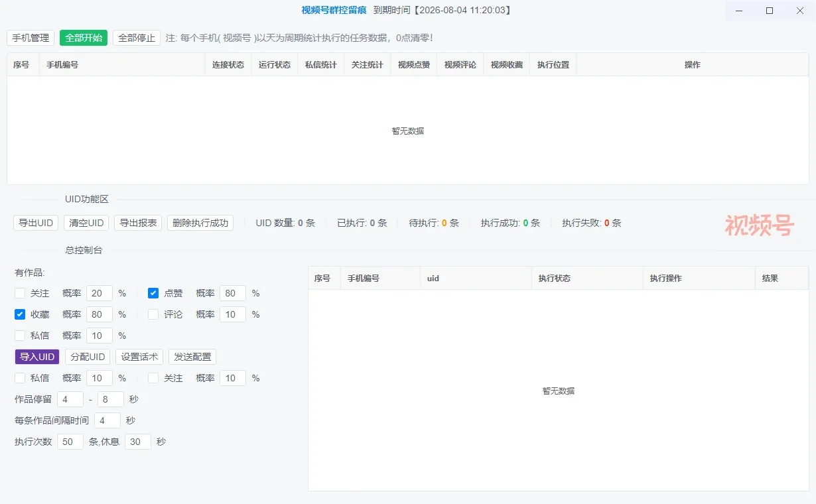Click the 执行状态 column header

click(x=588, y=279)
